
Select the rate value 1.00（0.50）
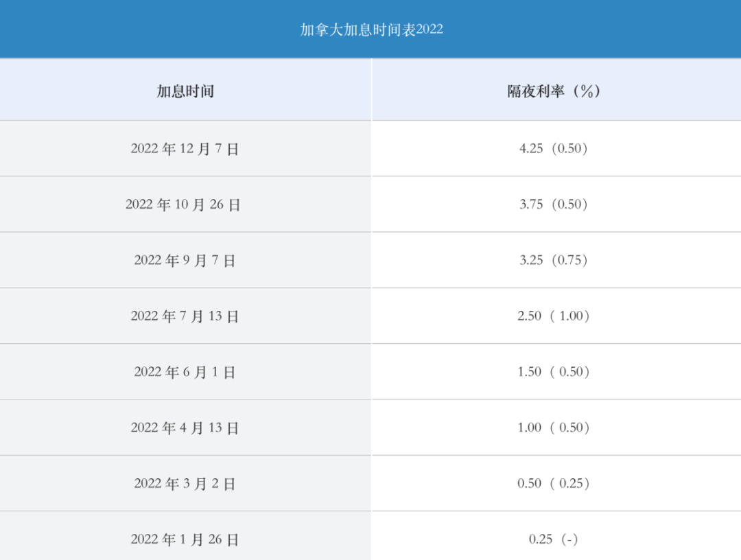click(554, 428)
